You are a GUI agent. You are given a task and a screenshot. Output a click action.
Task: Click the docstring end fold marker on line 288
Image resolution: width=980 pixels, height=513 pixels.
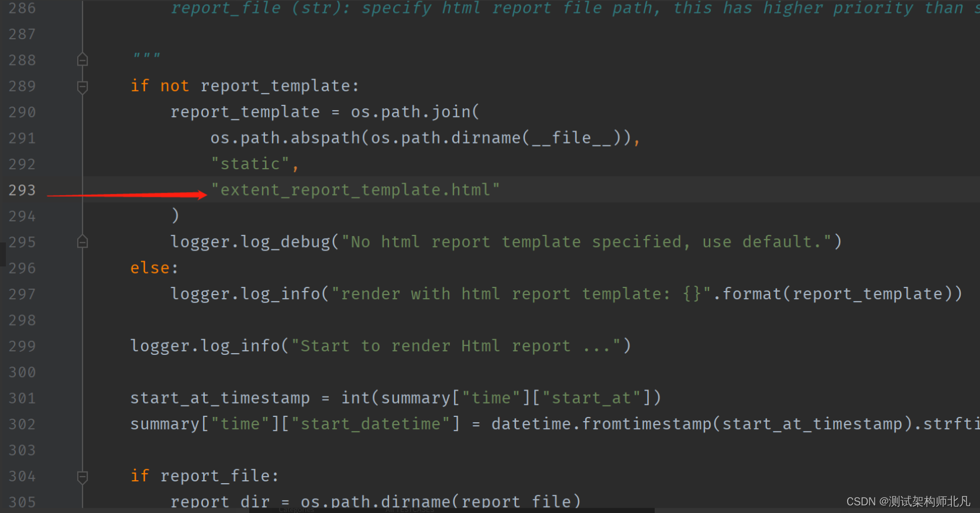pyautogui.click(x=82, y=60)
